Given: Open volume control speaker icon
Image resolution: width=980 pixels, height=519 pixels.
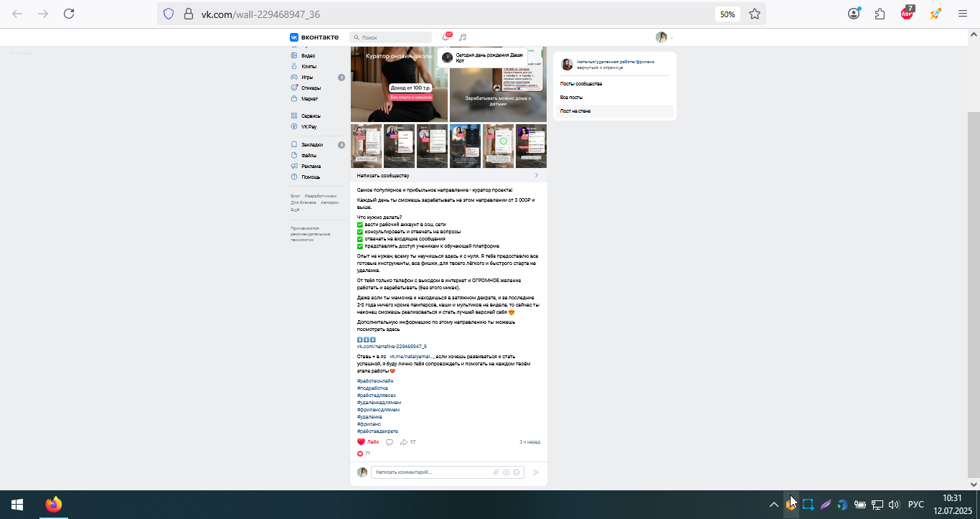Looking at the screenshot, I should pos(894,505).
